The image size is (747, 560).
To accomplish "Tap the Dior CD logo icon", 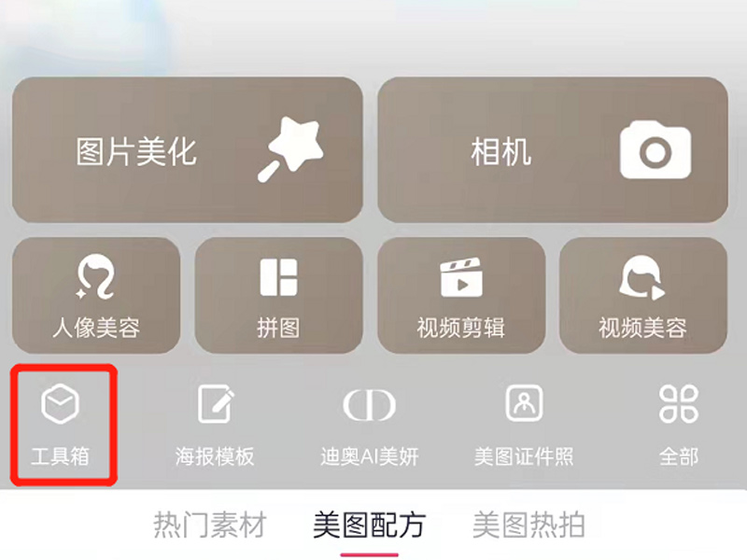I will point(369,405).
